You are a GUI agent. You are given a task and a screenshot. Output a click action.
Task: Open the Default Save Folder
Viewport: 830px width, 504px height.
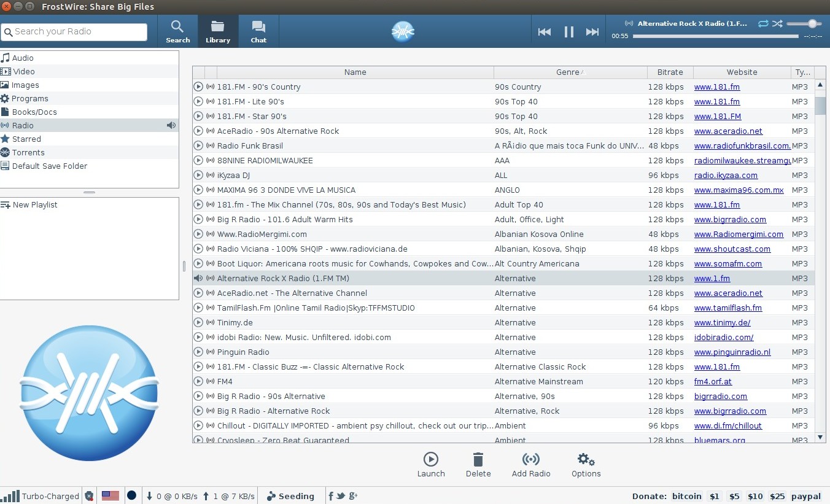tap(89, 166)
